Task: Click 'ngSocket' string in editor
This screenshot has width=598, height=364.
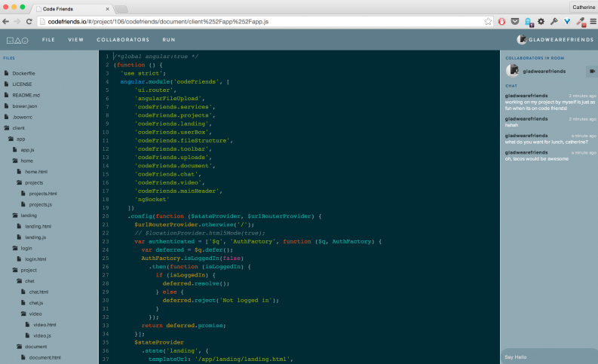Action: pos(152,200)
